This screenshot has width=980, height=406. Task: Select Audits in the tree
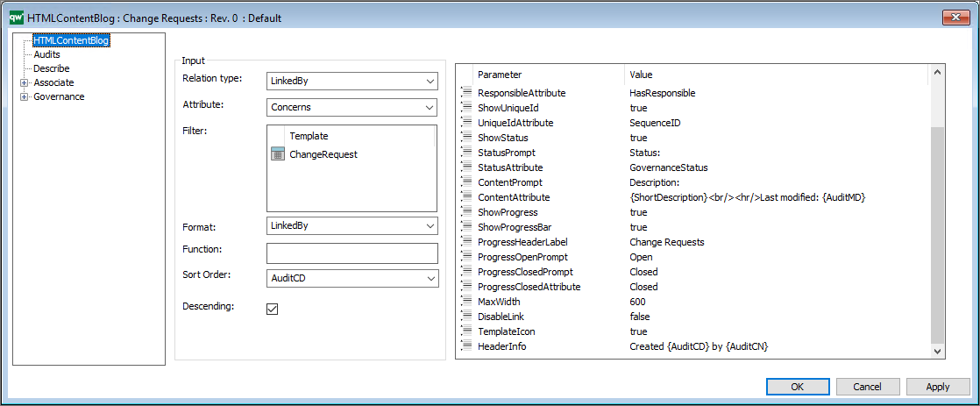coord(46,54)
